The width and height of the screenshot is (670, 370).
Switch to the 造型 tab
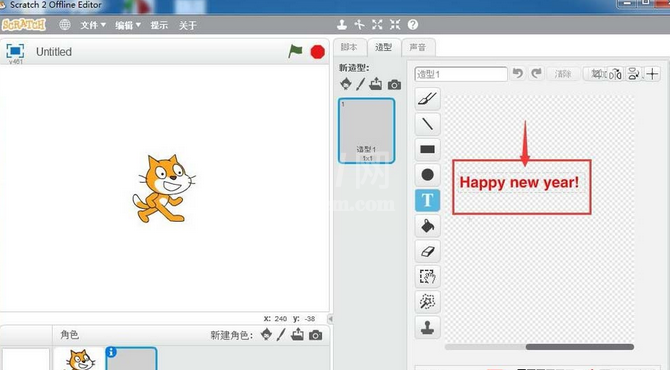click(x=384, y=47)
